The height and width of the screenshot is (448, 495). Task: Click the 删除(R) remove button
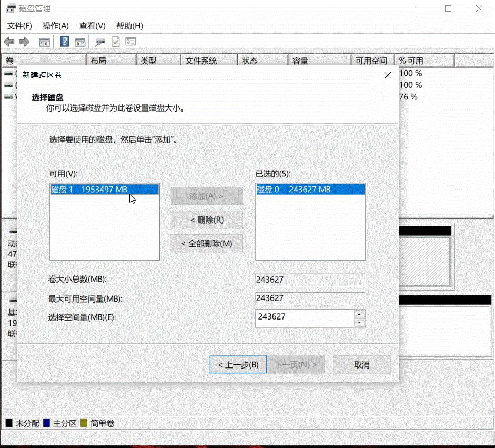pyautogui.click(x=206, y=220)
